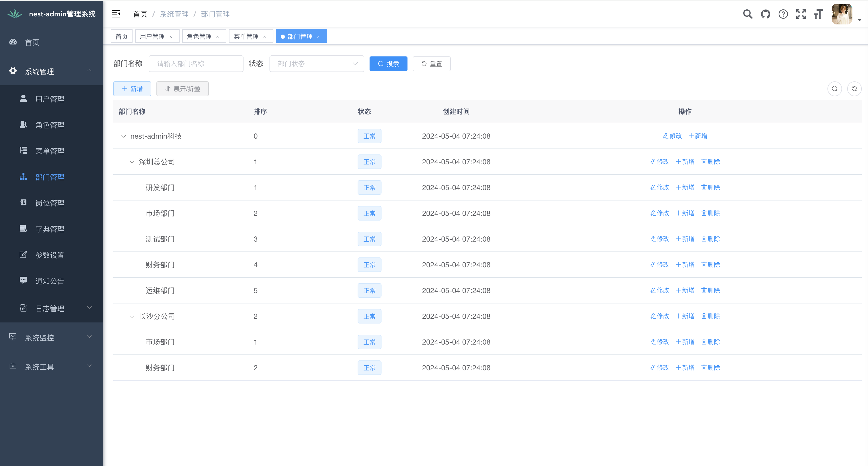Toggle fullscreen mode icon
Image resolution: width=868 pixels, height=466 pixels.
coord(801,14)
